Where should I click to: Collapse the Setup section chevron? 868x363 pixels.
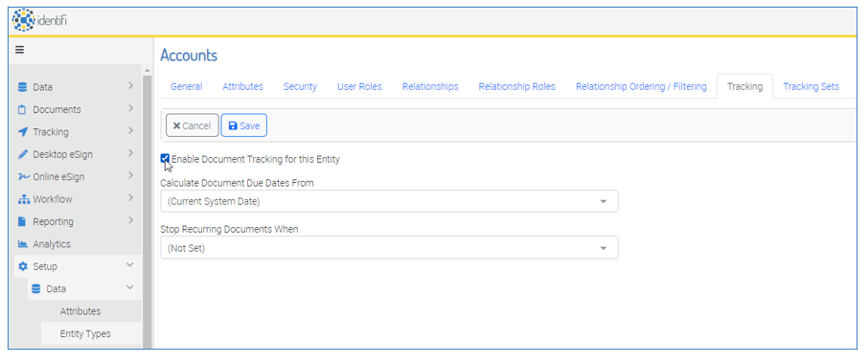coord(130,265)
